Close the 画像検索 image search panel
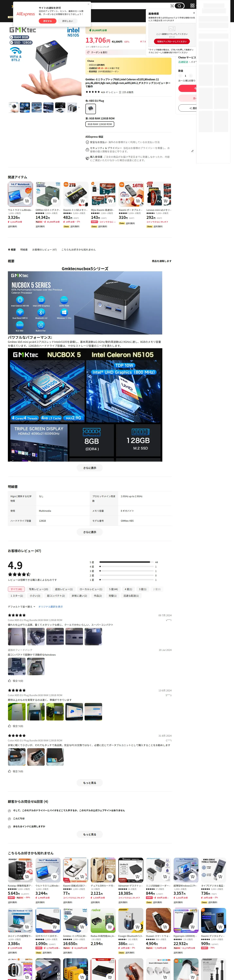 tap(194, 13)
